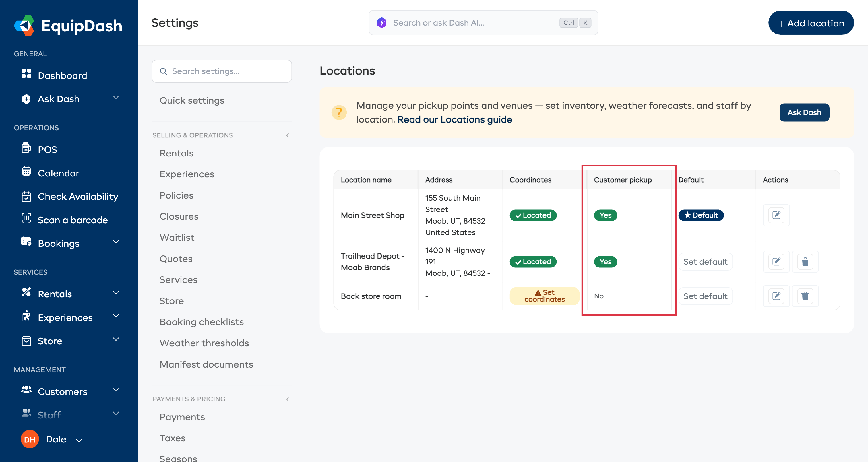Open the Read our Locations guide link
Viewport: 868px width, 462px height.
pos(455,119)
